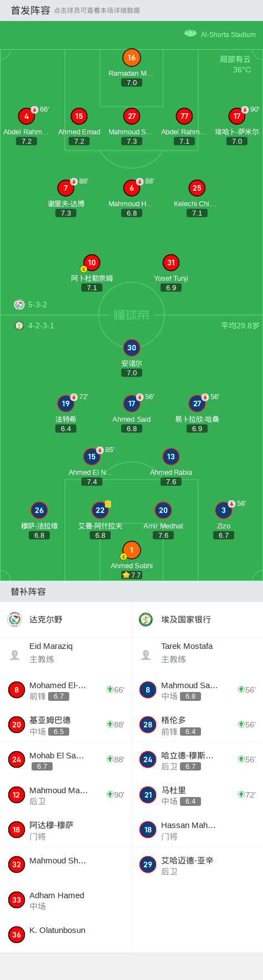263x980 pixels.
Task: Open 埃及国家银行 team entry
Action: coord(197,619)
